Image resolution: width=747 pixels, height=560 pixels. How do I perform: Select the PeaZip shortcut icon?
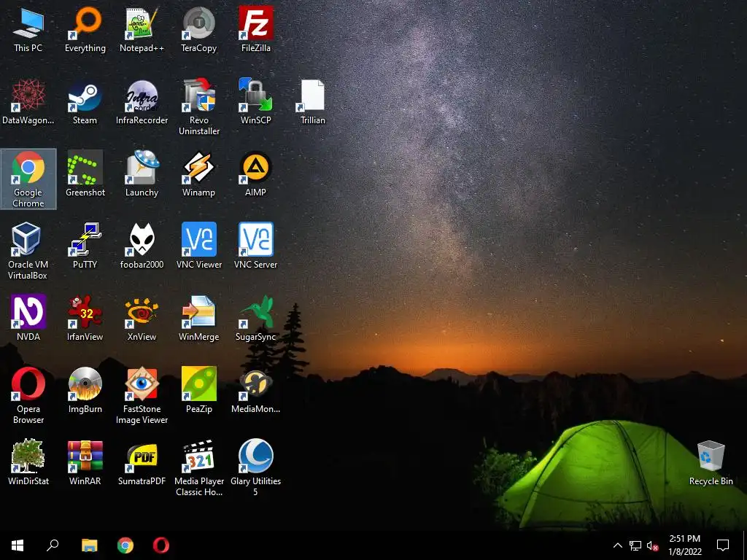pyautogui.click(x=198, y=390)
